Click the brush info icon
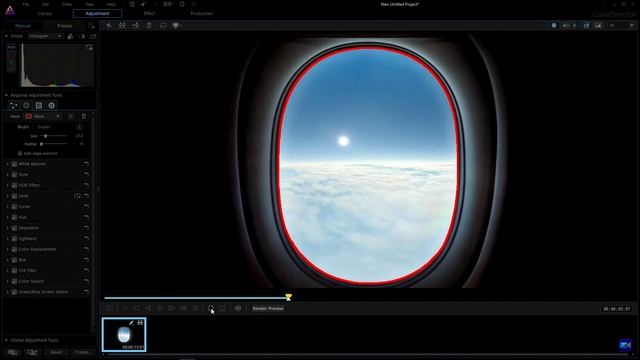The height and width of the screenshot is (360, 640). point(79,127)
